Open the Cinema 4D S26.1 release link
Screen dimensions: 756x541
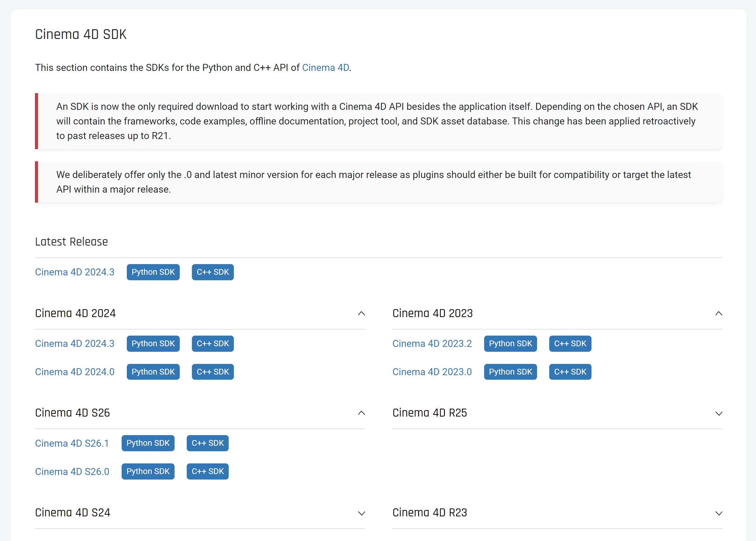[x=72, y=443]
